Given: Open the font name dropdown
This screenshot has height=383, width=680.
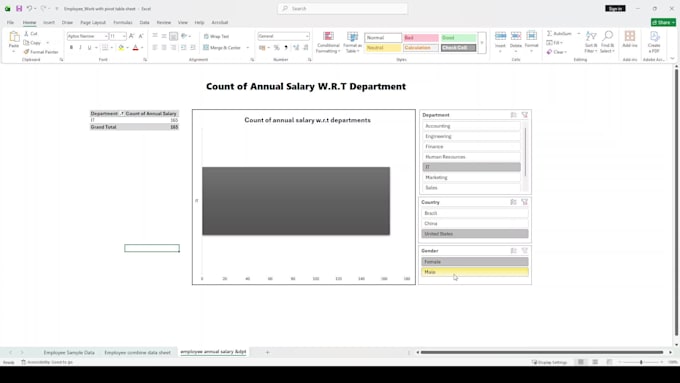Looking at the screenshot, I should [x=106, y=36].
